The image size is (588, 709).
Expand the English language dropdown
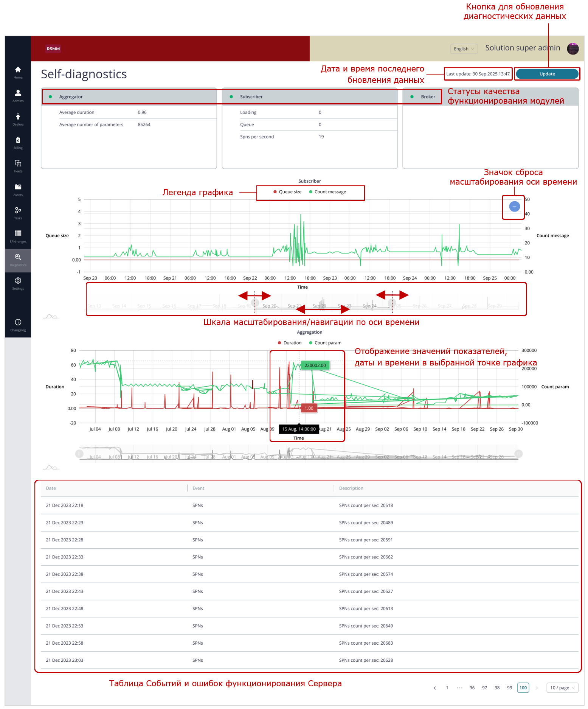[x=464, y=49]
